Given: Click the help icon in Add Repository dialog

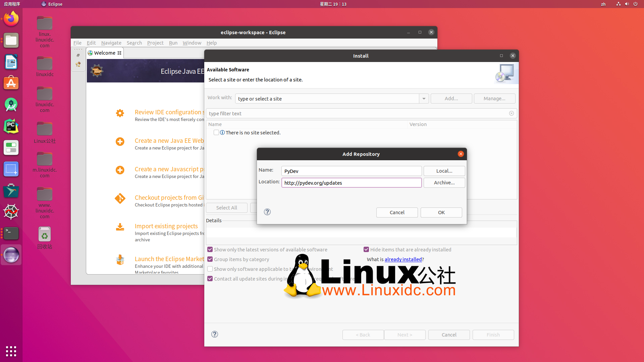Looking at the screenshot, I should coord(268,212).
